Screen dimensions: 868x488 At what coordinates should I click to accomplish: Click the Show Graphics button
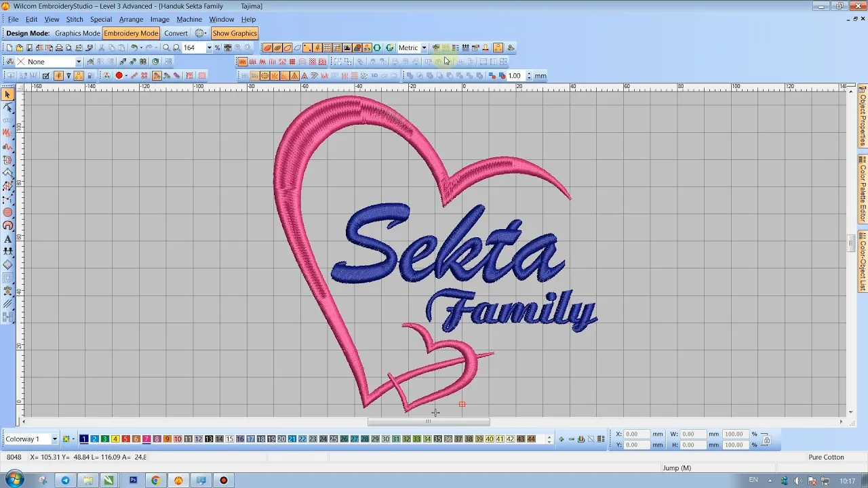234,33
